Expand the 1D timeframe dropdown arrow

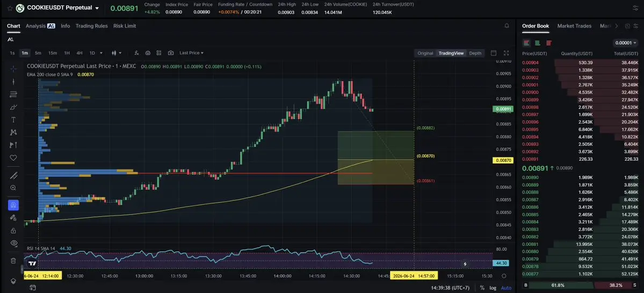tap(101, 53)
